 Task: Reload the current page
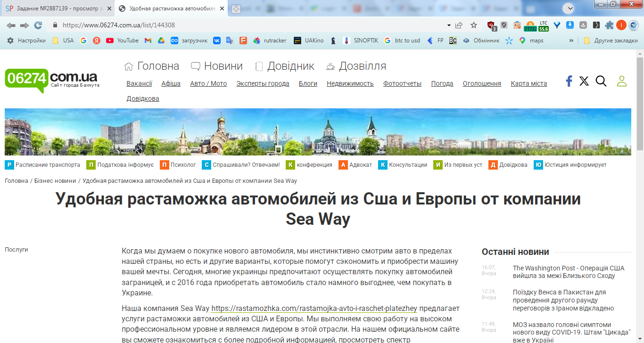[x=38, y=25]
